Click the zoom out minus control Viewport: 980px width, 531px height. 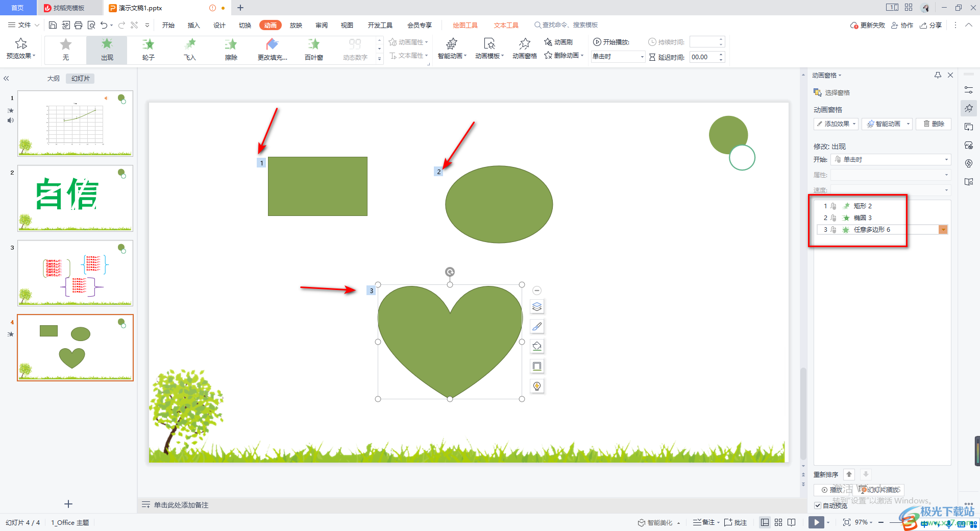click(881, 522)
